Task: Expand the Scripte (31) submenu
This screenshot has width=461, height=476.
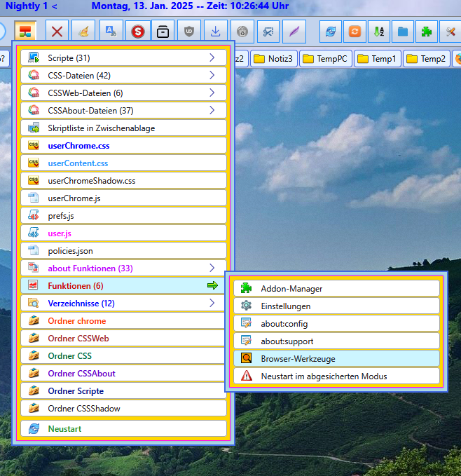Action: tap(123, 57)
